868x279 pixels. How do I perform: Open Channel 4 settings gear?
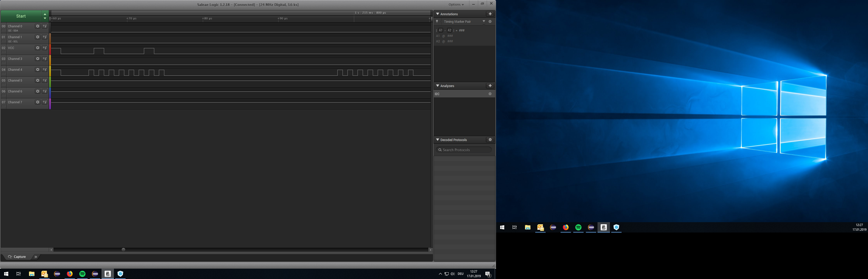pyautogui.click(x=38, y=70)
